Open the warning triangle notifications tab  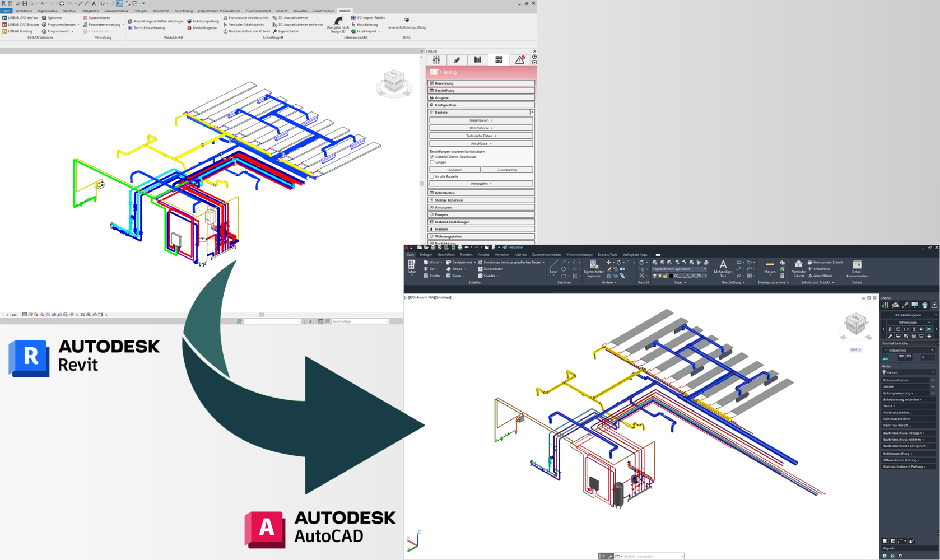coord(520,60)
